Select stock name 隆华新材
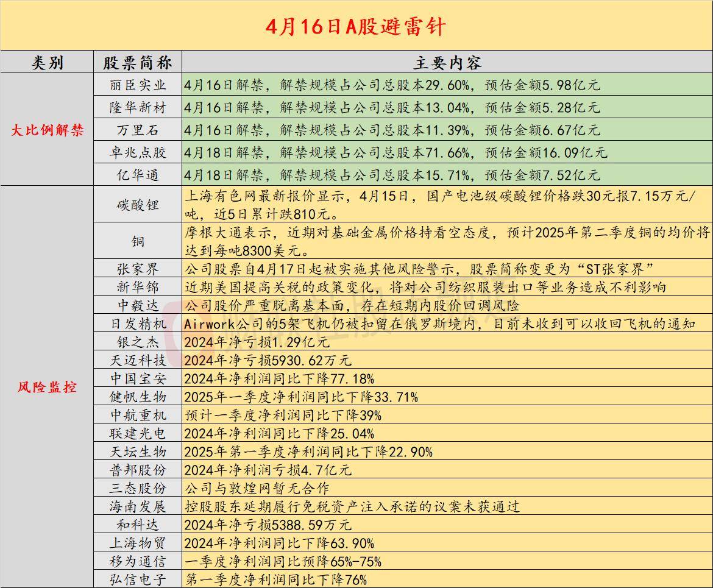Screen dimensions: 713x588 137,107
